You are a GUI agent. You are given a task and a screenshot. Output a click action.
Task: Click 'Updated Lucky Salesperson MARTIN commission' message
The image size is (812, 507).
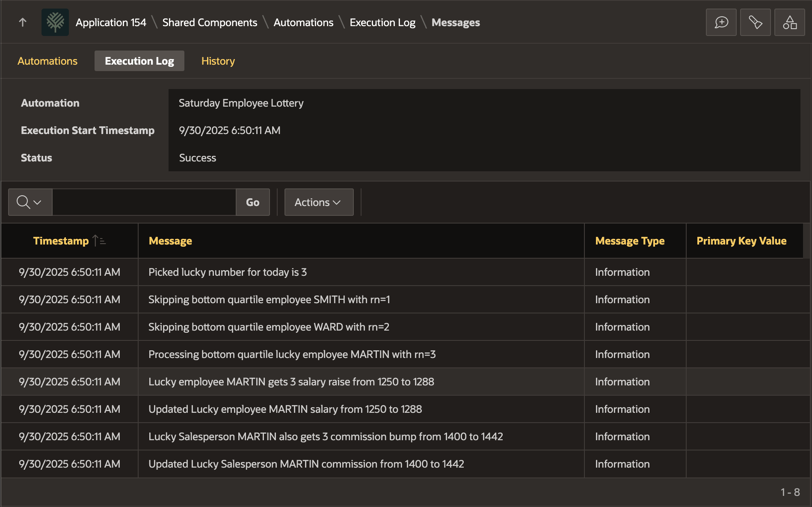(306, 464)
